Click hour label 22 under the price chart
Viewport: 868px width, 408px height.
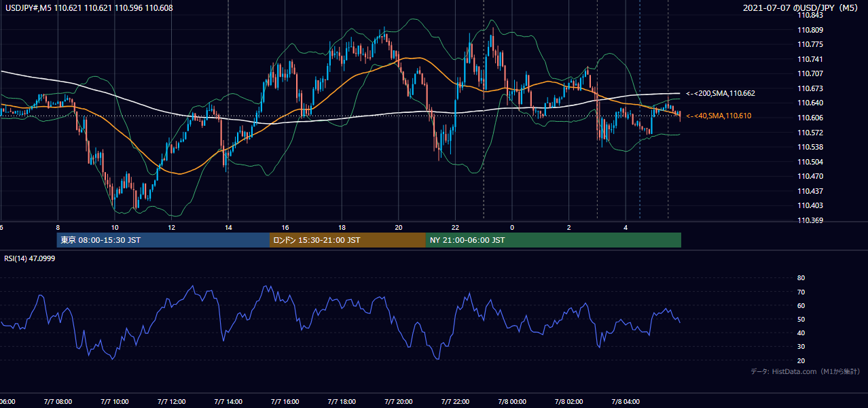pyautogui.click(x=456, y=227)
